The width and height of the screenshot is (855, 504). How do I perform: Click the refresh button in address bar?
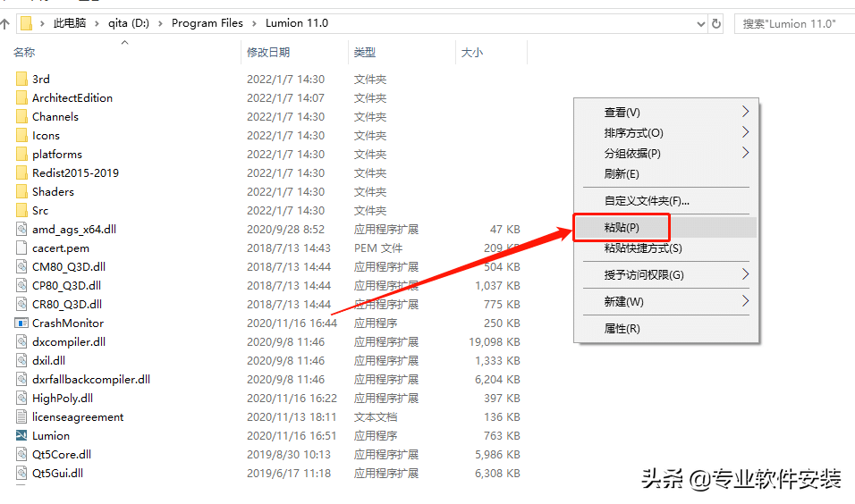(x=716, y=23)
